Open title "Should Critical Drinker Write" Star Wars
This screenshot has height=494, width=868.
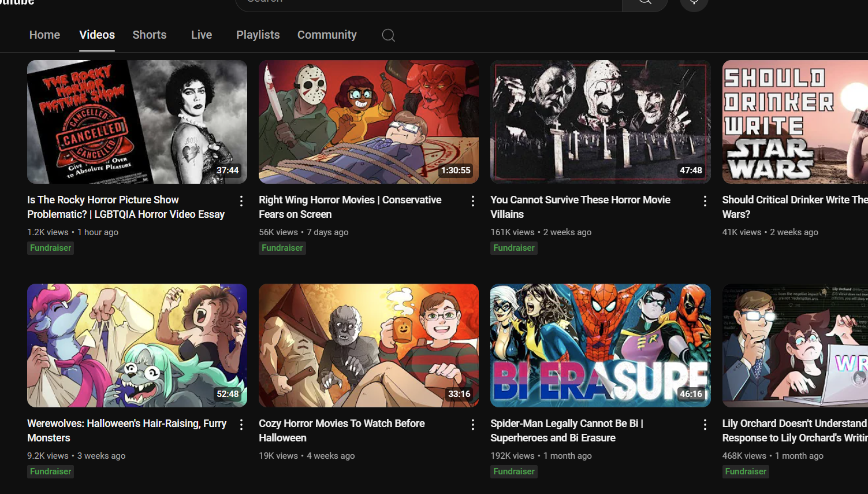click(x=795, y=207)
